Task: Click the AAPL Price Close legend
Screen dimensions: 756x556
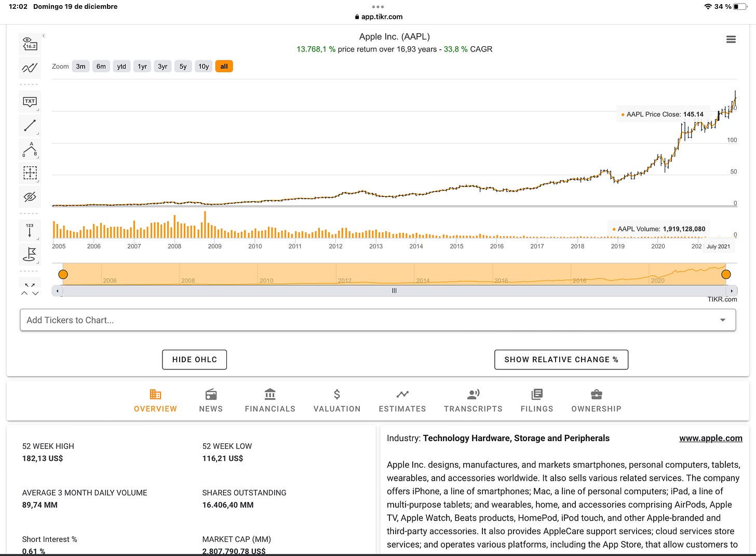Action: pos(662,114)
